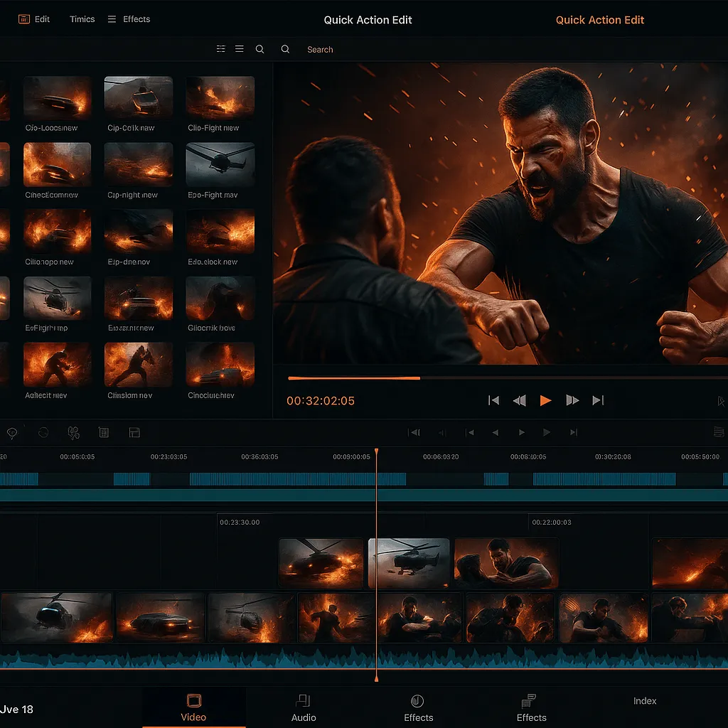This screenshot has height=728, width=728.
Task: Select the marker pin tool on timeline toolbar
Action: point(12,433)
